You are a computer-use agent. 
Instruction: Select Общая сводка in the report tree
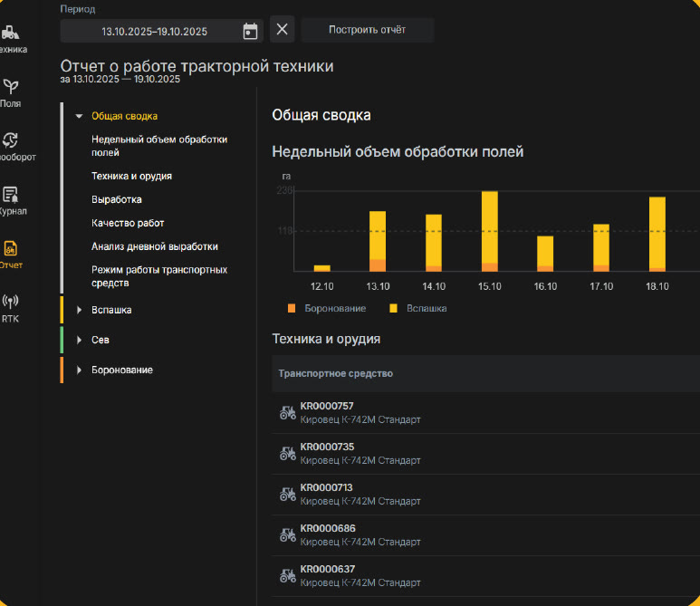click(125, 116)
